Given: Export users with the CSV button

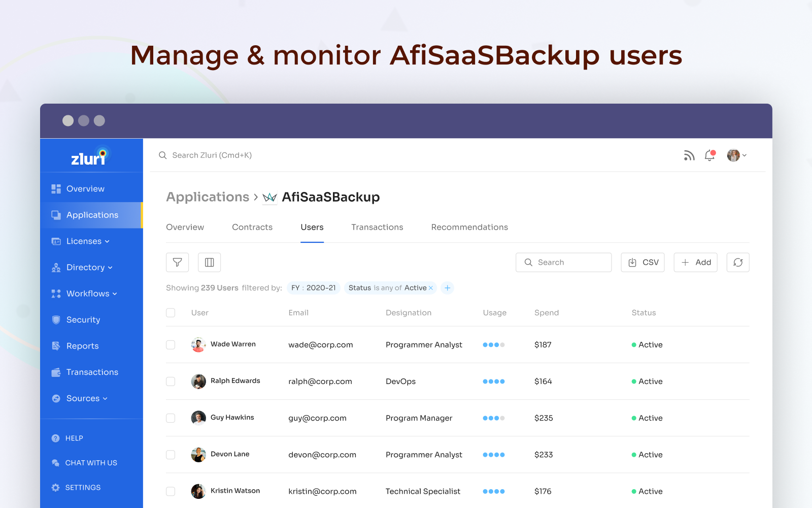Looking at the screenshot, I should click(x=642, y=262).
